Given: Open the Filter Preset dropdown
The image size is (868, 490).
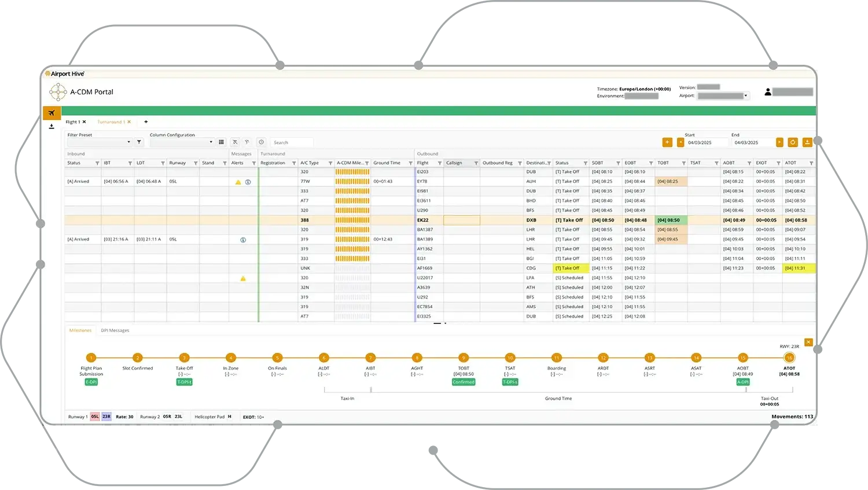Looking at the screenshot, I should pyautogui.click(x=100, y=142).
